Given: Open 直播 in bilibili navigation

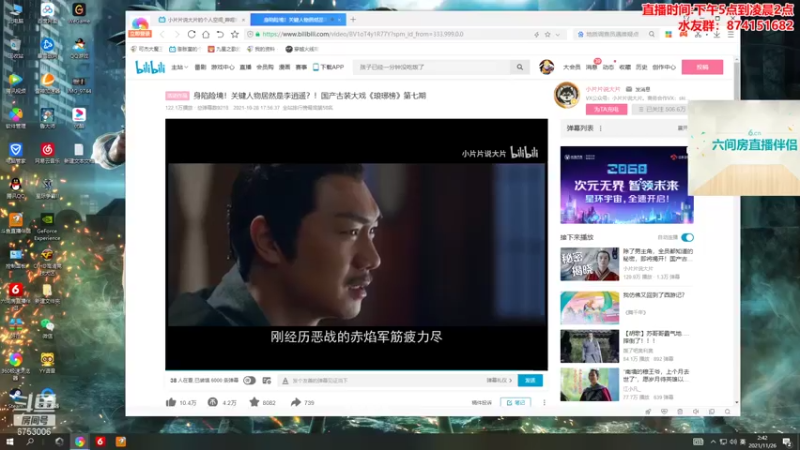Looking at the screenshot, I should coord(245,67).
